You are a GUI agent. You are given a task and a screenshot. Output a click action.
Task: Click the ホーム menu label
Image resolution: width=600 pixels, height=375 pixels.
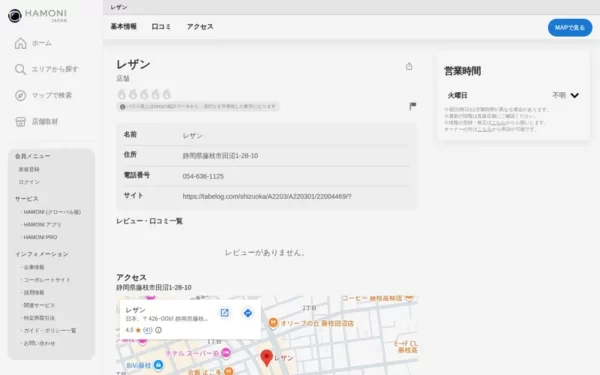(x=41, y=43)
